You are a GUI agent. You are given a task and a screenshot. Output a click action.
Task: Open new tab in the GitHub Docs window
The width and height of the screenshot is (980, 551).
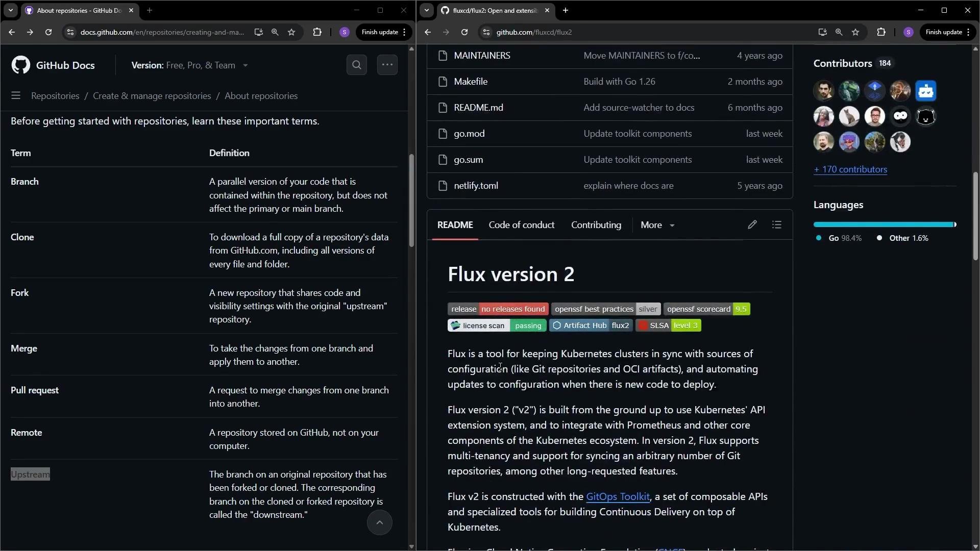tap(150, 10)
